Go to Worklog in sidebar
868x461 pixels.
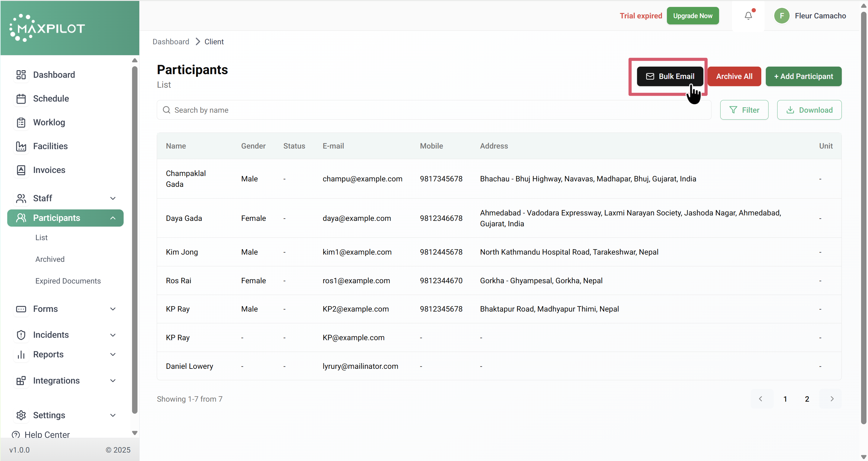point(49,122)
